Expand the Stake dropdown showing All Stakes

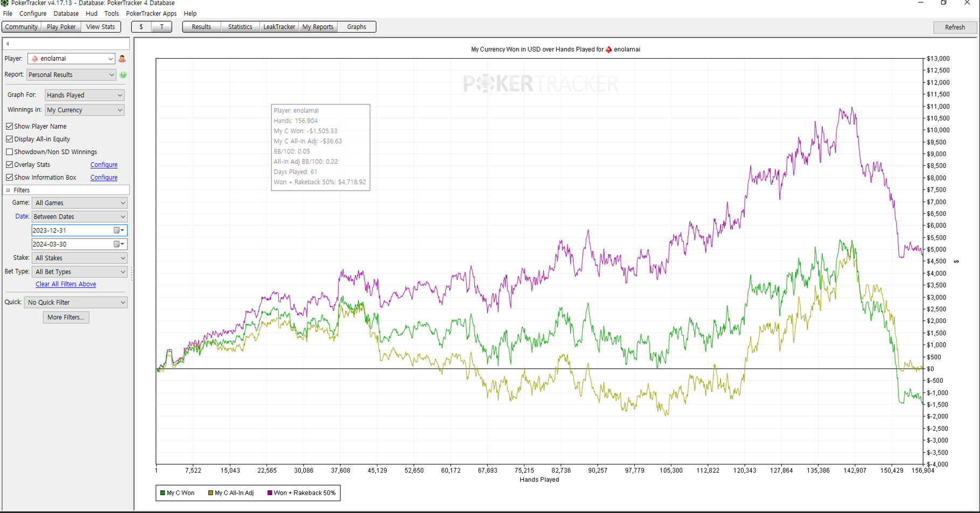click(x=80, y=258)
